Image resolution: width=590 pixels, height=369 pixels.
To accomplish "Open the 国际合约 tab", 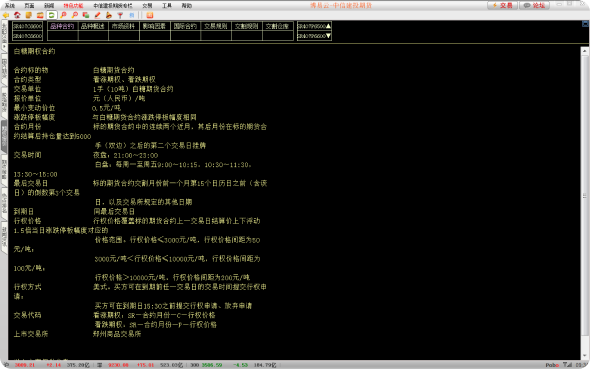I will coord(185,26).
